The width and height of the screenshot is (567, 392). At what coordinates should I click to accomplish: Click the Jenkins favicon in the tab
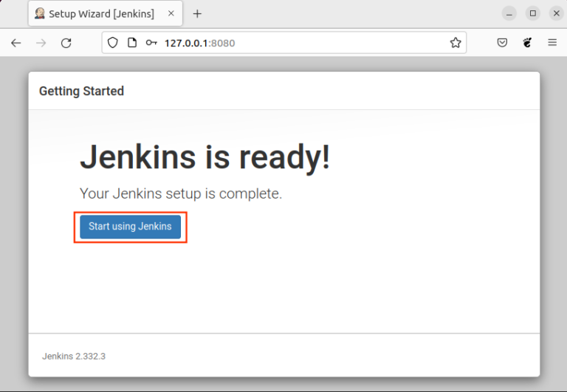40,13
